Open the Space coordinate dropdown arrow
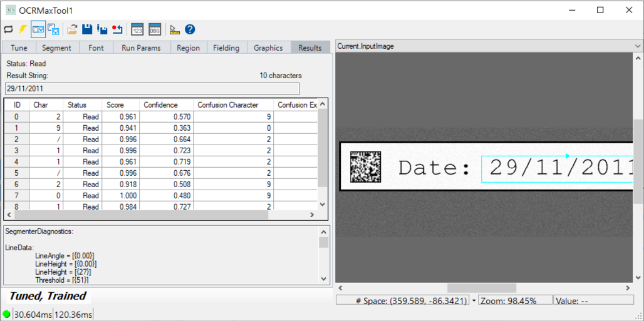 coord(474,300)
